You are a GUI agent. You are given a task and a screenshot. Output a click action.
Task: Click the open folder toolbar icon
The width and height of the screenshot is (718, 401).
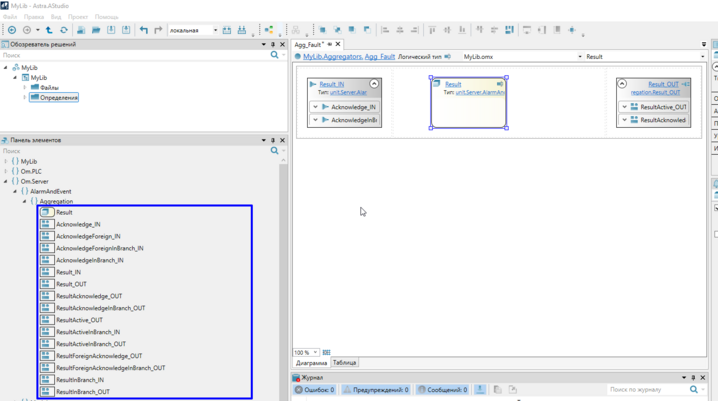[96, 30]
